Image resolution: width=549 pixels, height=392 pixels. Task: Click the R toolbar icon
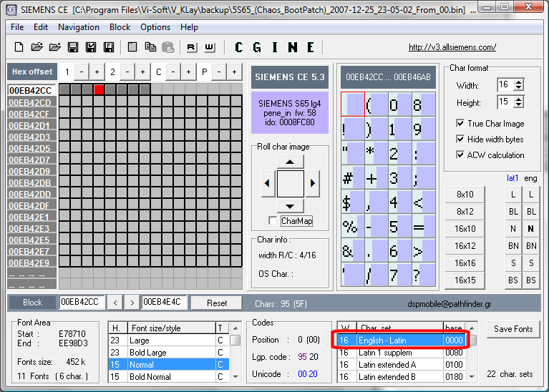[x=192, y=47]
